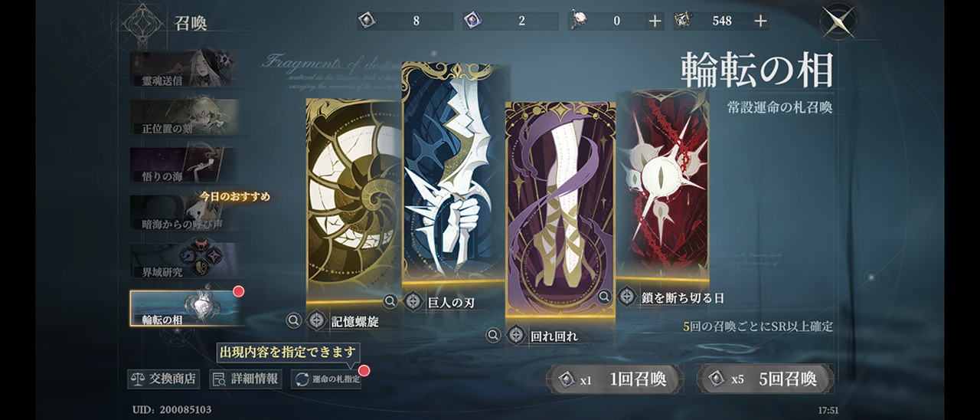Click the purple ticket counter showing 2
The image size is (980, 420).
pos(510,21)
